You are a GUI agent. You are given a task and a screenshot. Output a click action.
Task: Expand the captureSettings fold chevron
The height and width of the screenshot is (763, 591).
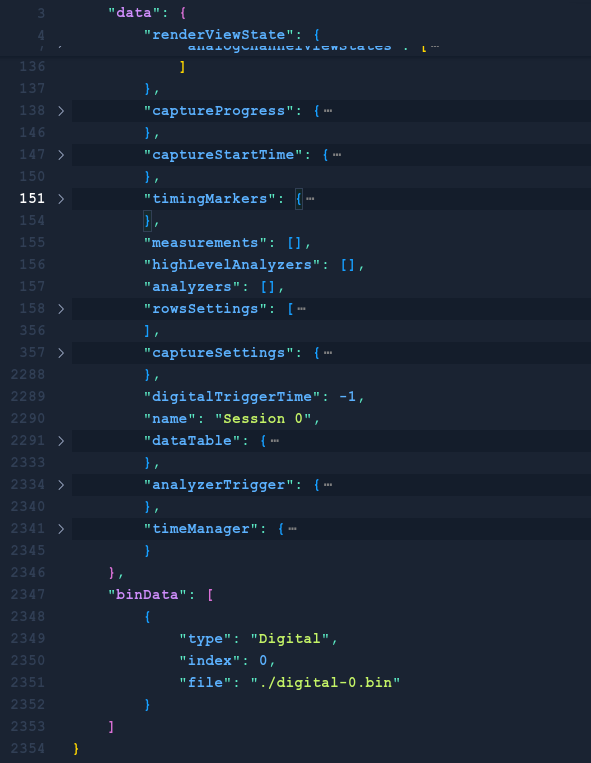coord(61,353)
